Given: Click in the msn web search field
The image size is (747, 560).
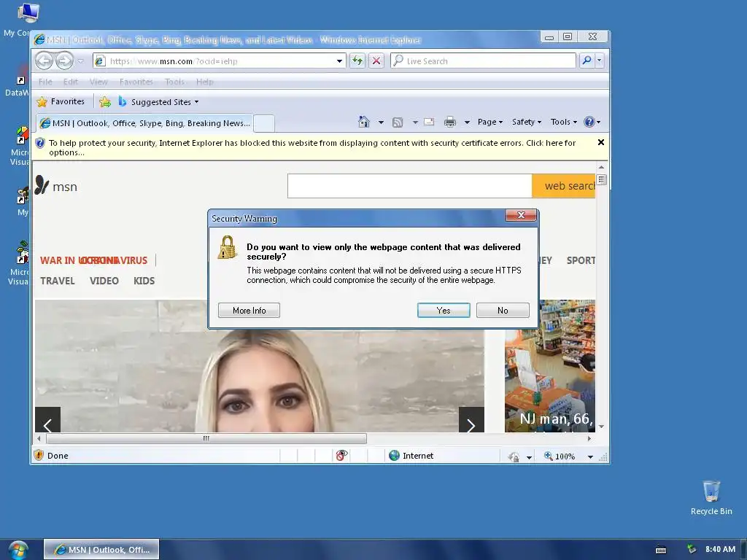Looking at the screenshot, I should click(x=410, y=186).
